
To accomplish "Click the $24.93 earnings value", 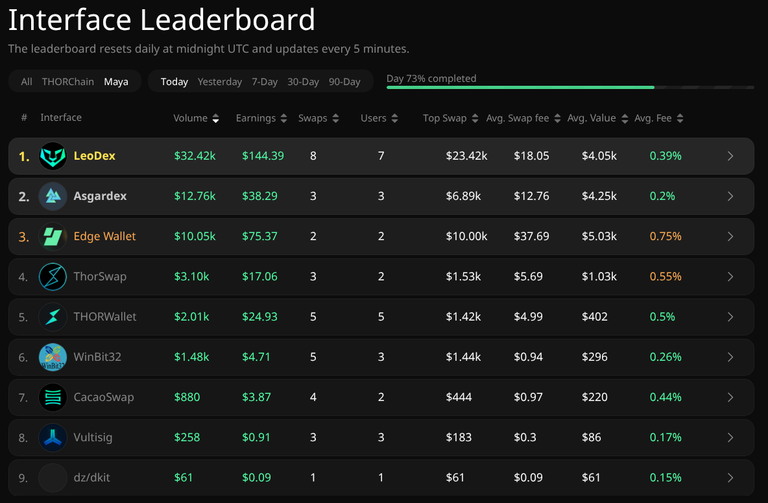I will click(260, 316).
